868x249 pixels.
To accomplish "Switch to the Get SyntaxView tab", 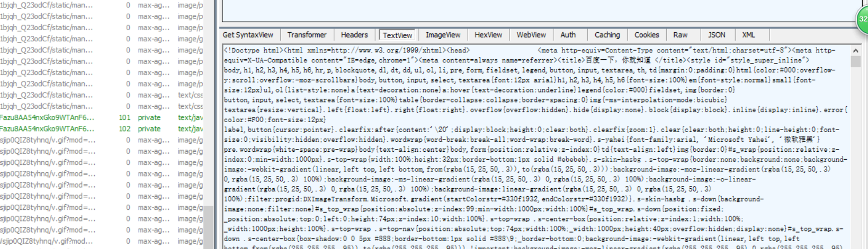I will [248, 35].
